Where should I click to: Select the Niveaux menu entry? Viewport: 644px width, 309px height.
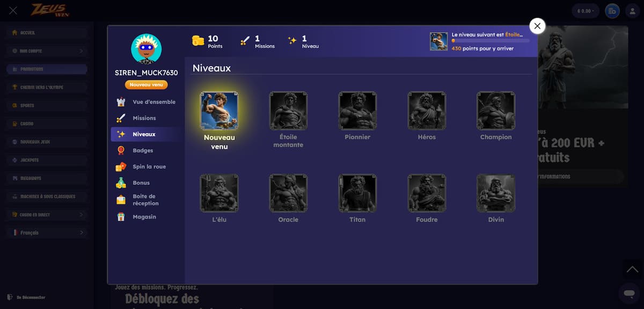tap(146, 134)
